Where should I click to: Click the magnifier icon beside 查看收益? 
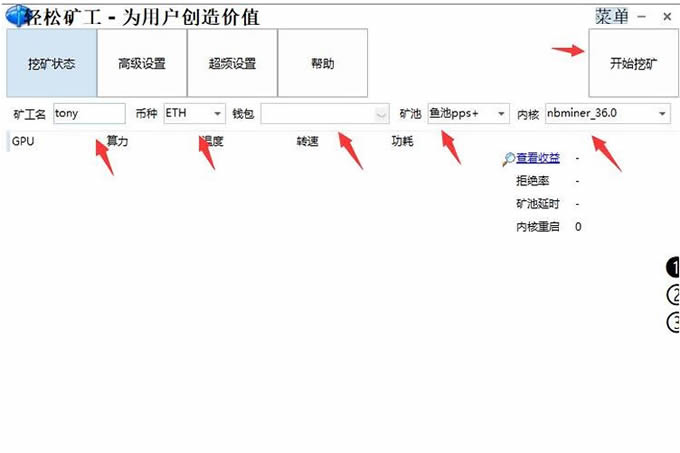pos(508,159)
